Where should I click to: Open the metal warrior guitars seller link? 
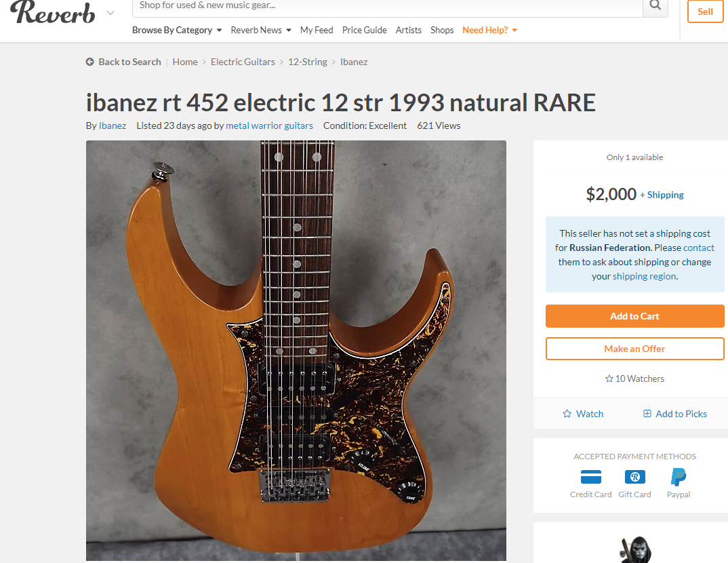[269, 125]
